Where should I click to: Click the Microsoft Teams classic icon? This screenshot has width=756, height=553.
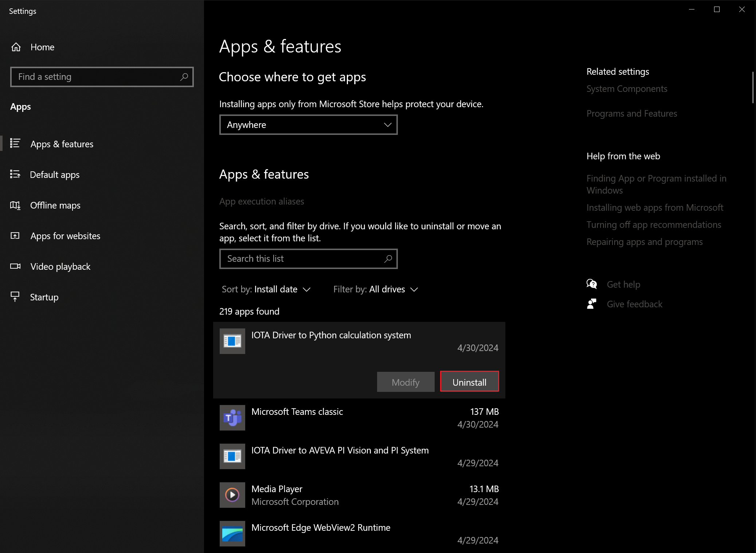coord(232,418)
